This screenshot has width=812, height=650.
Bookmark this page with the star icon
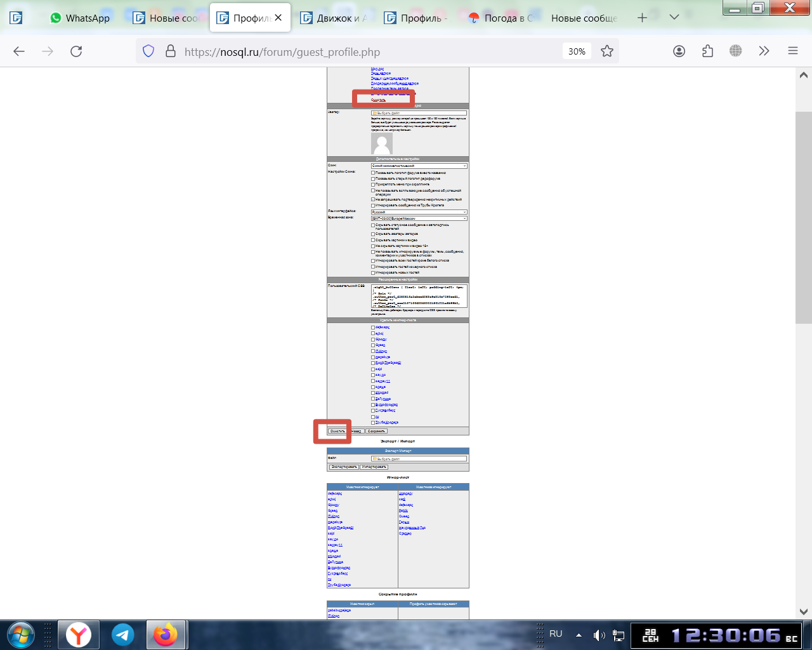pyautogui.click(x=607, y=51)
